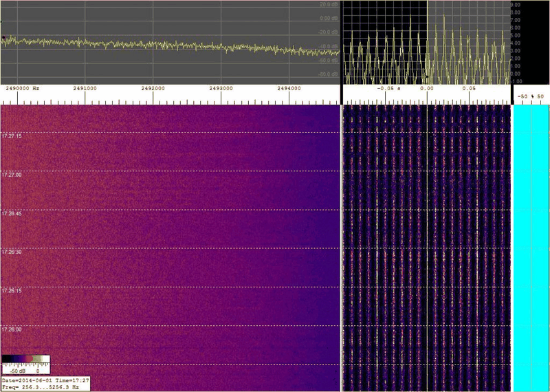550x392 pixels.
Task: Click the '-0.05 s' time axis label
Action: coord(388,89)
